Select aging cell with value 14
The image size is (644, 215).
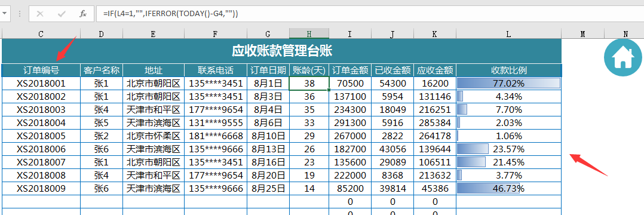pyautogui.click(x=309, y=188)
